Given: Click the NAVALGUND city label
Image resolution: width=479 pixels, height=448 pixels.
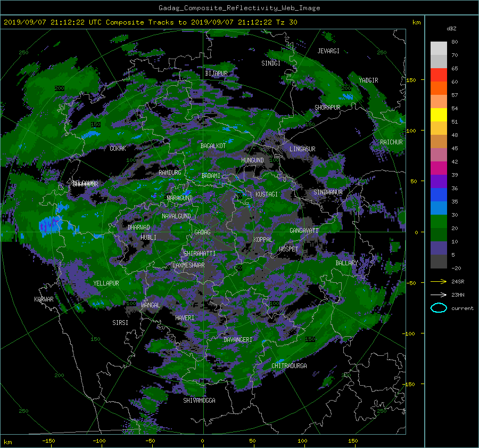Looking at the screenshot, I should pyautogui.click(x=176, y=216).
